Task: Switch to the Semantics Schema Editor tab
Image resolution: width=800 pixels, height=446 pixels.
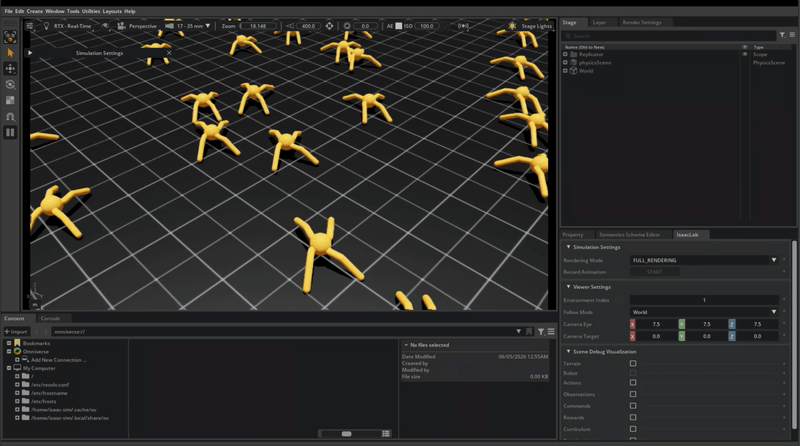Action: pyautogui.click(x=630, y=235)
